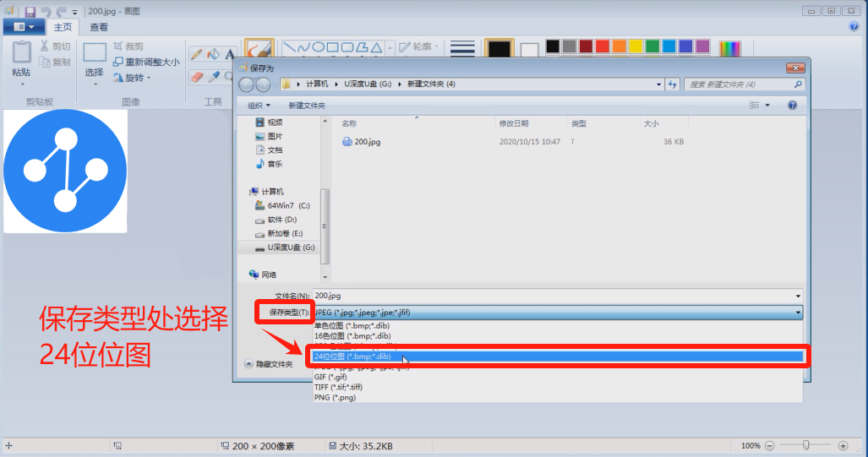Click the 新建文件夹 button

306,106
